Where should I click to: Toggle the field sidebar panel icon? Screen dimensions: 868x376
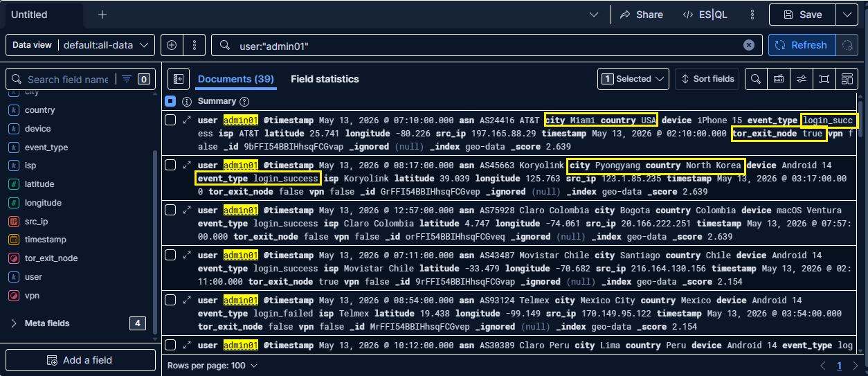pyautogui.click(x=178, y=79)
